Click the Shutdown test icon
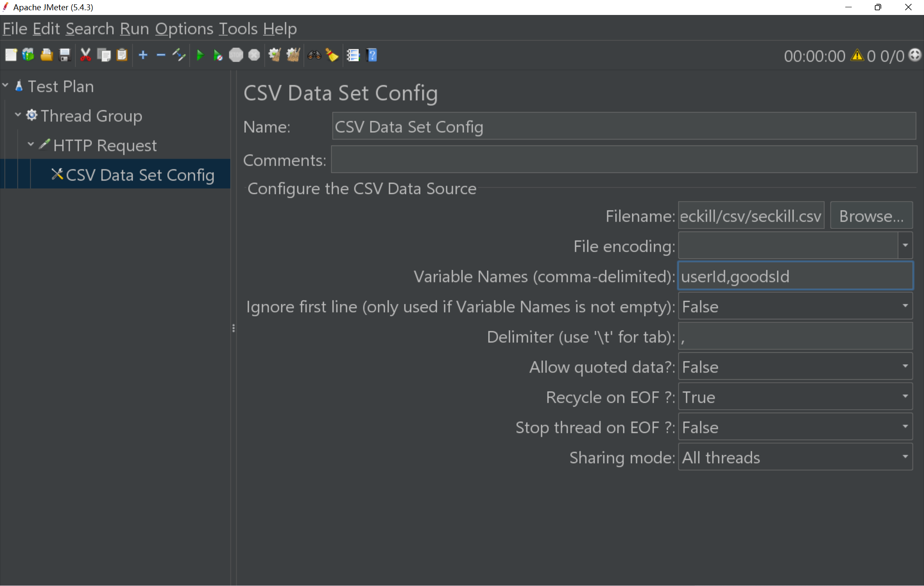The height and width of the screenshot is (586, 924). [x=254, y=55]
